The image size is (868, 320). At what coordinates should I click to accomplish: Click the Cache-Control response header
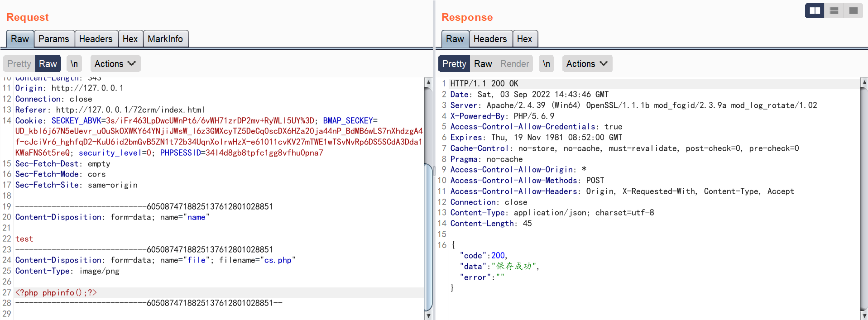(x=625, y=148)
